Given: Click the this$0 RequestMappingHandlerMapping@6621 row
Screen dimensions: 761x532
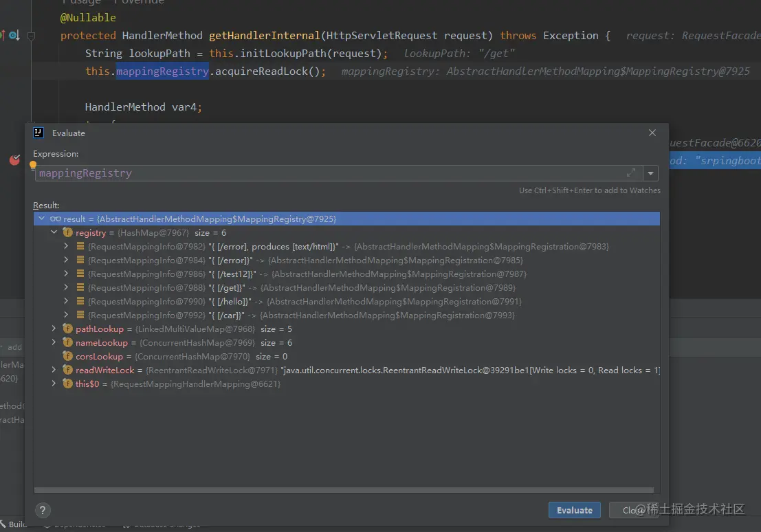Looking at the screenshot, I should click(346, 384).
